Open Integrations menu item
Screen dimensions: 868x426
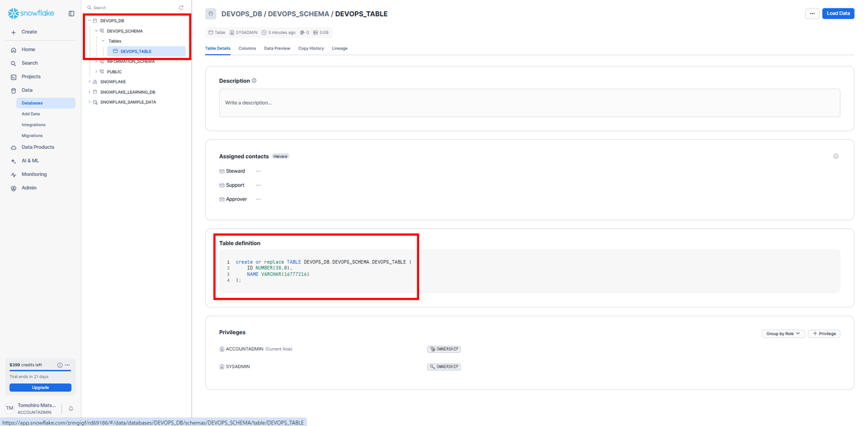pyautogui.click(x=33, y=125)
